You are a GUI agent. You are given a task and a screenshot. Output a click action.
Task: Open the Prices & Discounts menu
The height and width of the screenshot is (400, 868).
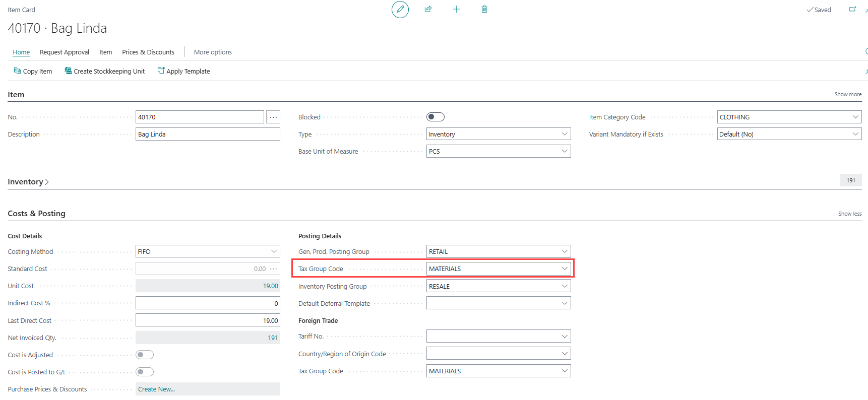pos(148,52)
